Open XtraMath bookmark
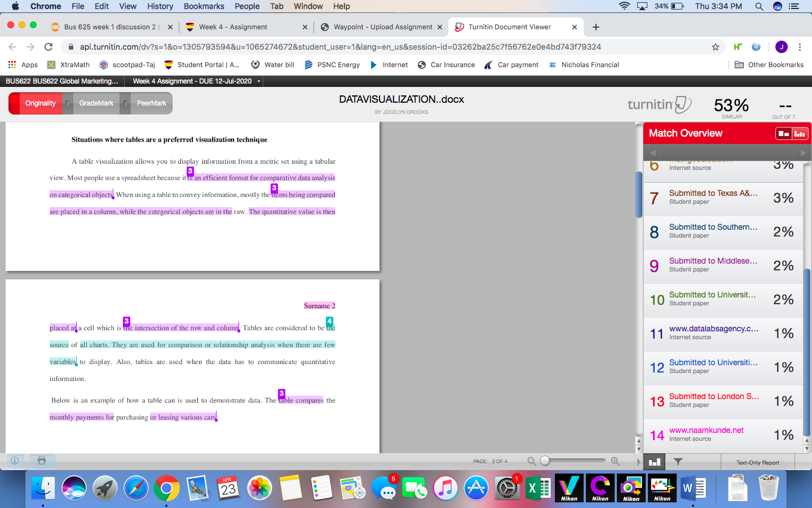Screen dimensions: 812x508 click(x=69, y=65)
